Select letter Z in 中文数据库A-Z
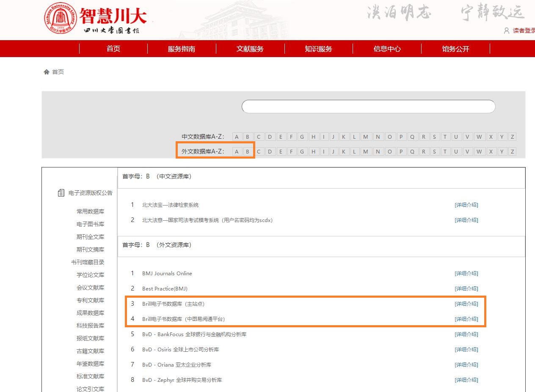The width and height of the screenshot is (535, 392). 512,137
